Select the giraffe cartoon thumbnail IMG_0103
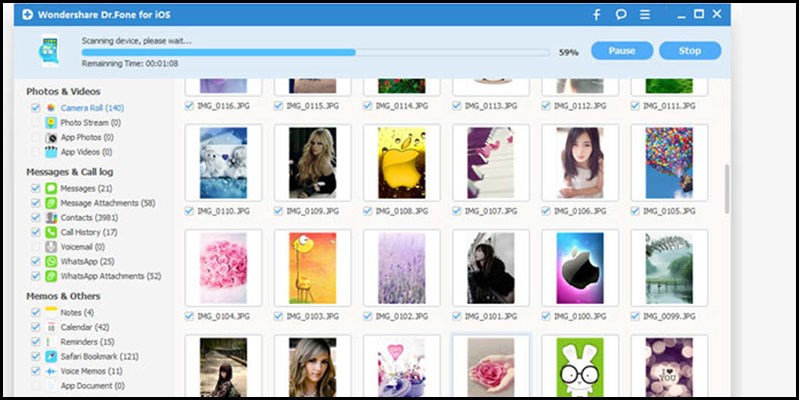800x400 pixels. click(312, 268)
